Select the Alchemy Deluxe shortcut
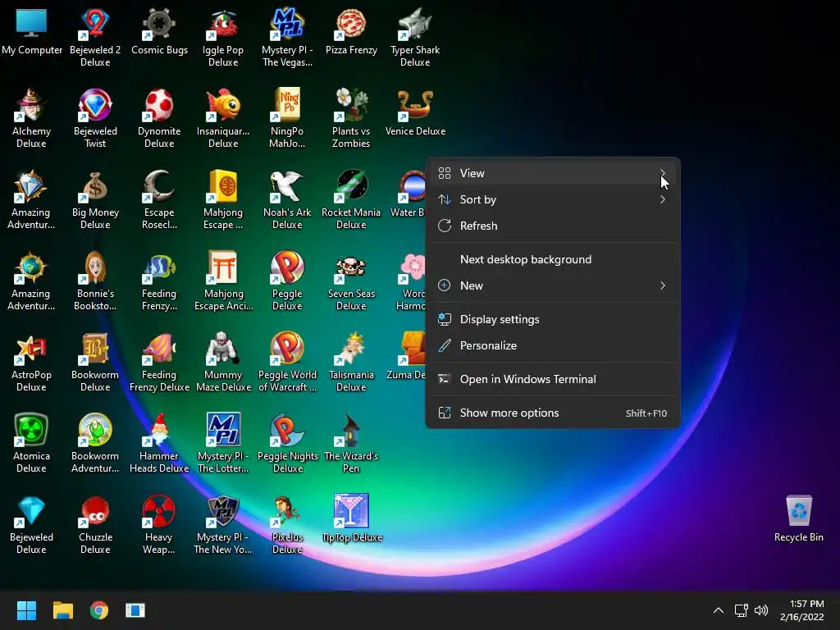 point(32,119)
